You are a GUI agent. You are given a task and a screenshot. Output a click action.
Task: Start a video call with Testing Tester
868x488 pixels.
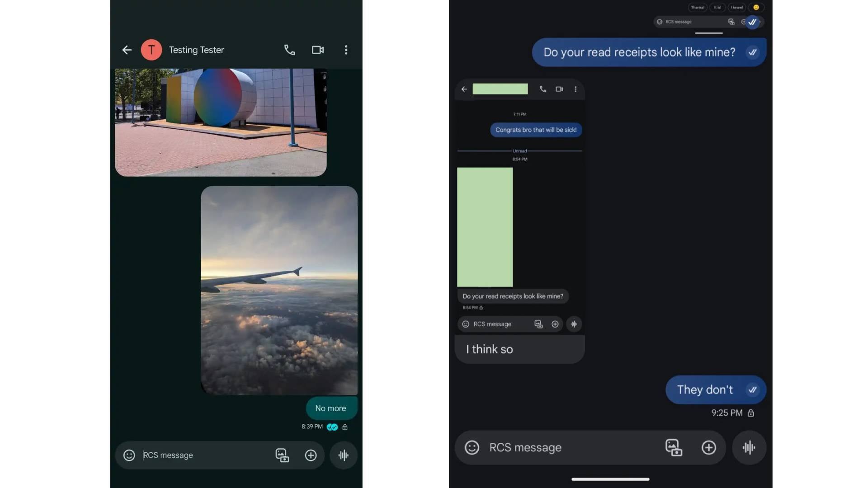click(317, 50)
